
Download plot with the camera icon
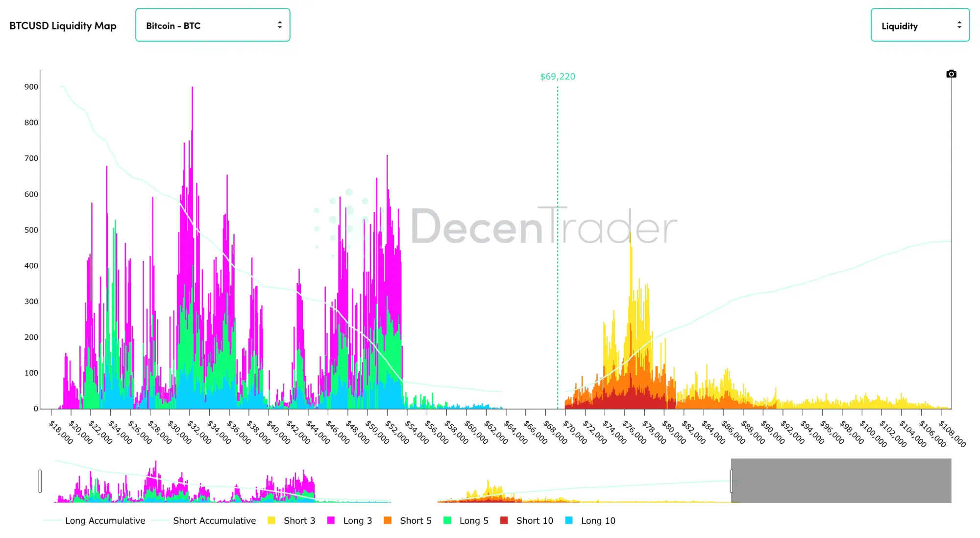tap(951, 74)
